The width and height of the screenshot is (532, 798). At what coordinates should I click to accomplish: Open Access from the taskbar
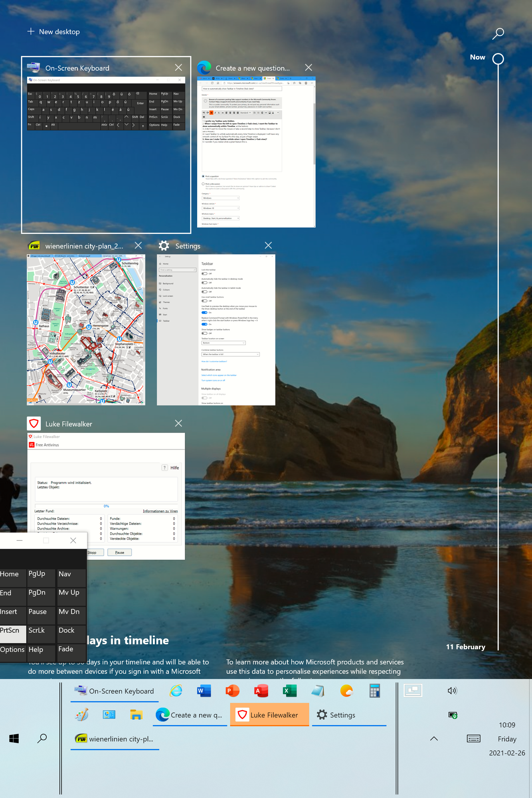click(x=261, y=691)
